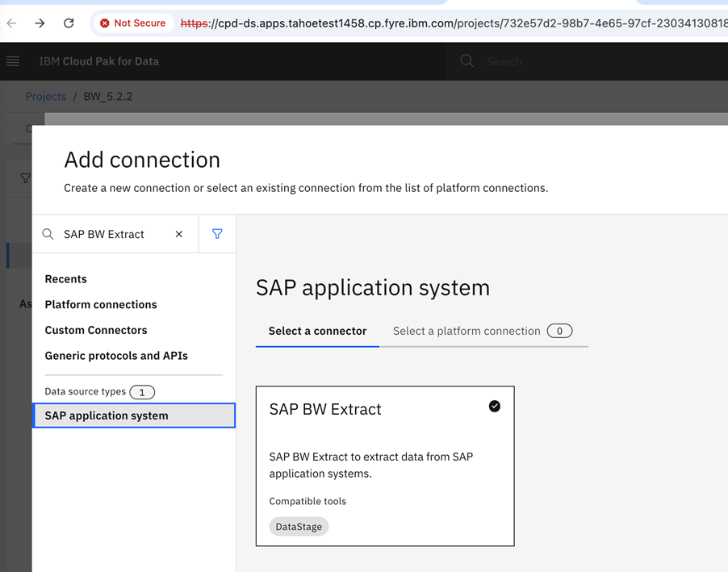
Task: Click the SAP application system heading
Action: tap(373, 288)
